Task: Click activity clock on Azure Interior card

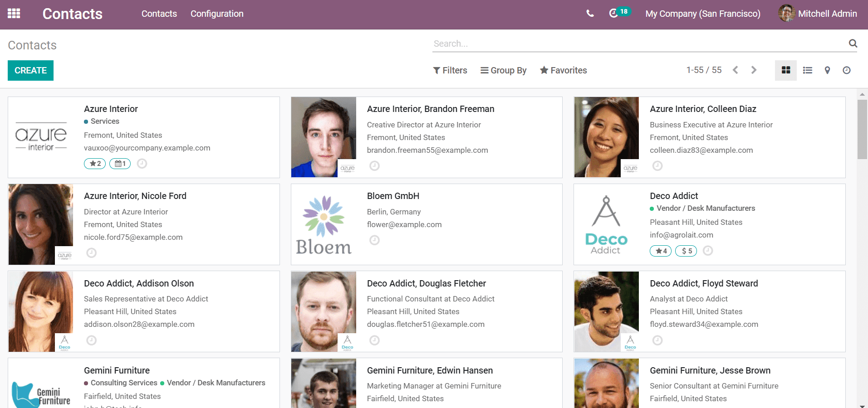Action: [142, 164]
